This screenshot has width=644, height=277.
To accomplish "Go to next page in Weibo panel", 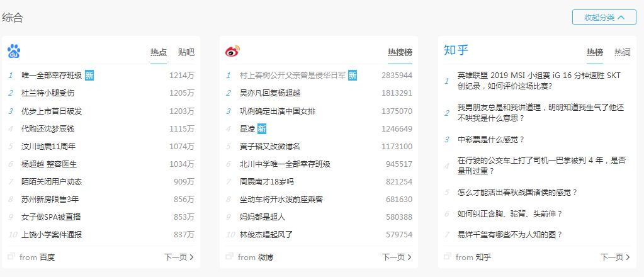I will (397, 257).
